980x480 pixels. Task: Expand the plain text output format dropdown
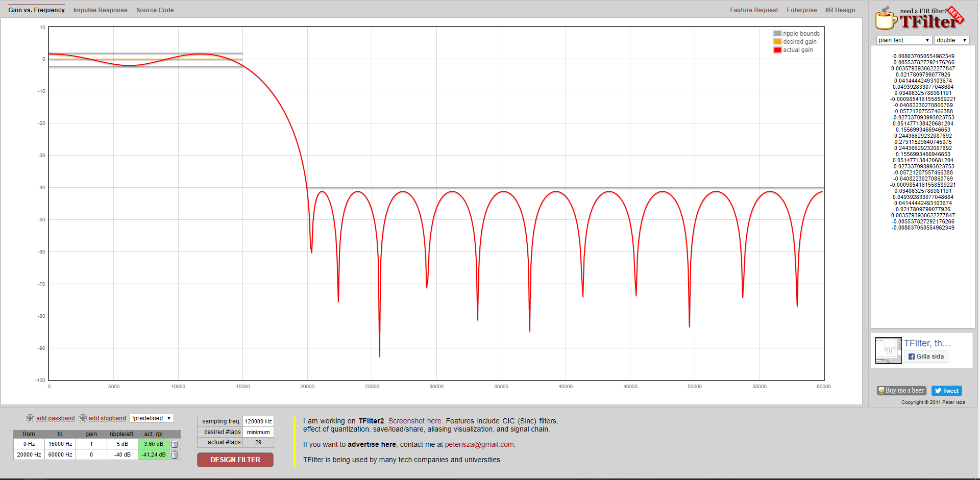(x=903, y=40)
